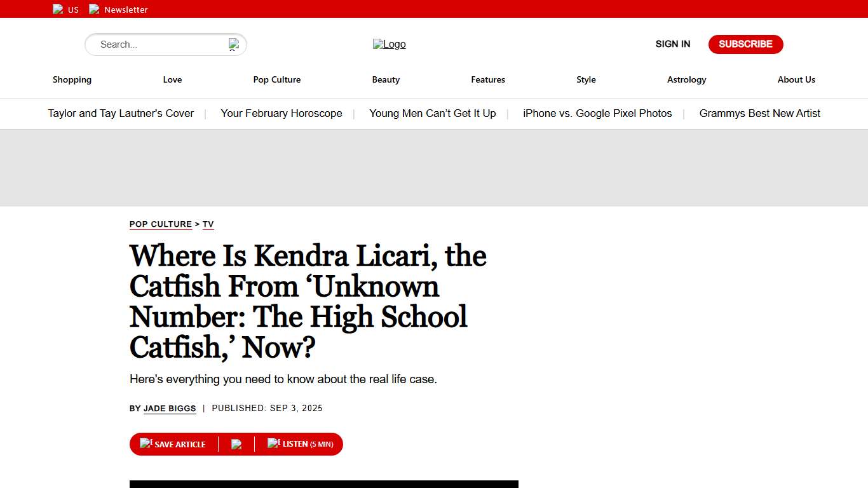Open the About Us menu
This screenshot has width=868, height=488.
coord(796,79)
